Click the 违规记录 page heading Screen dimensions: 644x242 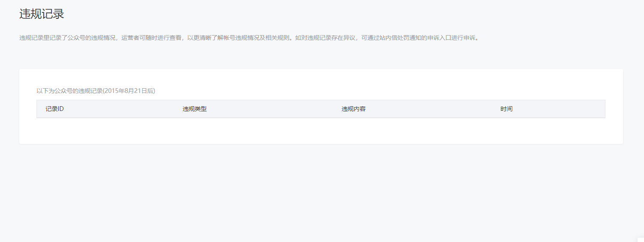[x=42, y=14]
